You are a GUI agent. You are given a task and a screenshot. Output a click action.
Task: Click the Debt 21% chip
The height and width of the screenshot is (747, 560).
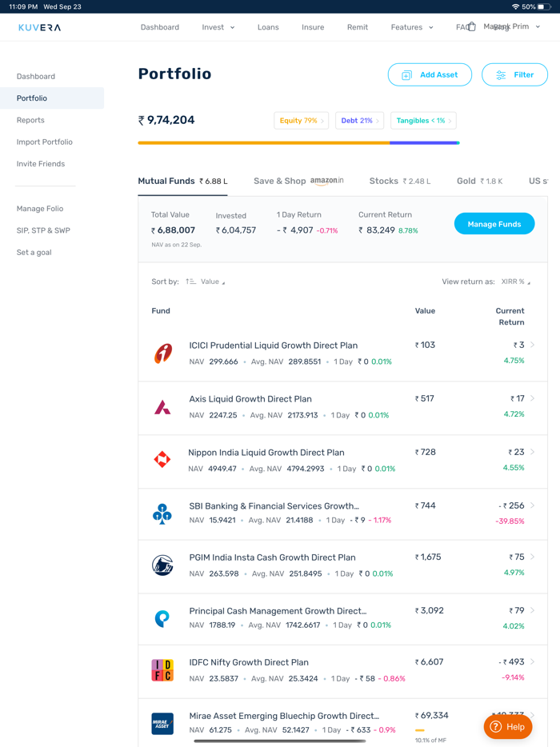click(359, 121)
